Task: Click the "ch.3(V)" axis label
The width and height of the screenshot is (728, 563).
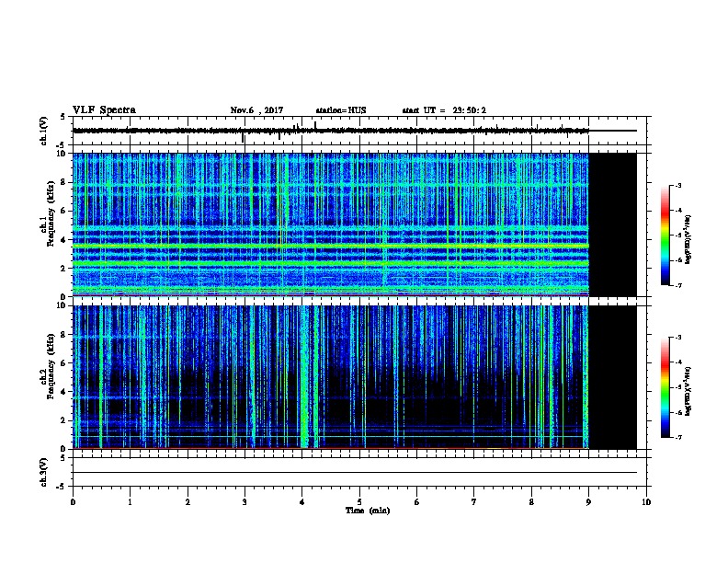Action: (x=43, y=472)
